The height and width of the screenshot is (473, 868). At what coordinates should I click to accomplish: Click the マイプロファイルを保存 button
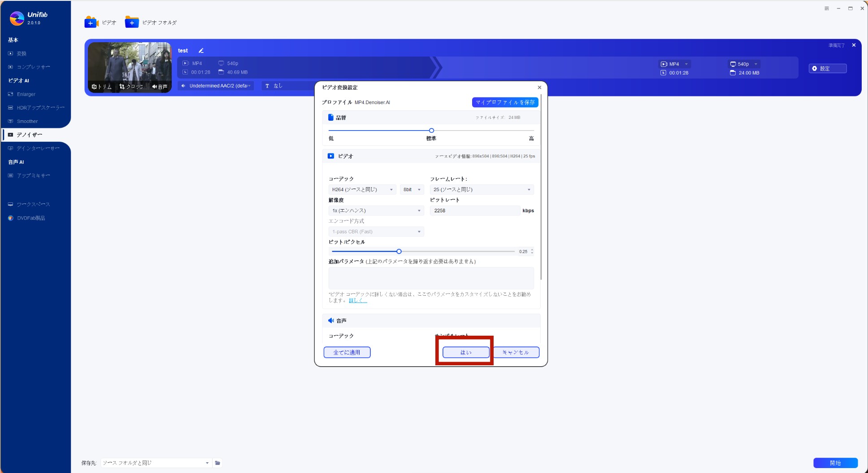click(505, 102)
